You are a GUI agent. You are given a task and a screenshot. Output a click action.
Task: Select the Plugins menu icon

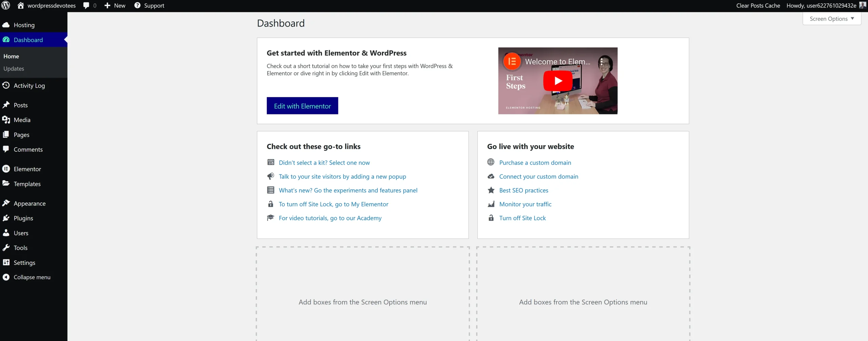coord(7,218)
